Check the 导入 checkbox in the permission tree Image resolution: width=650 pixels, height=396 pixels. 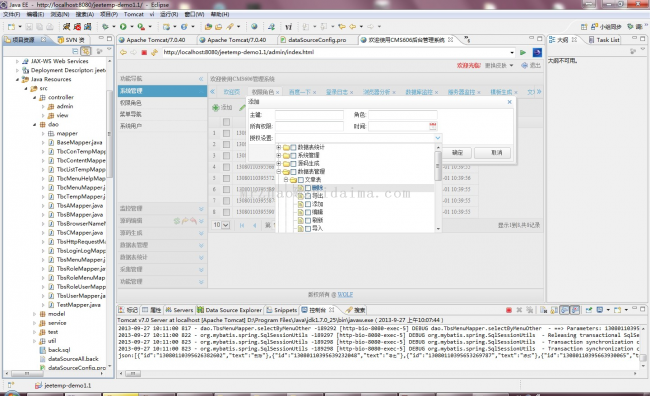[x=308, y=228]
